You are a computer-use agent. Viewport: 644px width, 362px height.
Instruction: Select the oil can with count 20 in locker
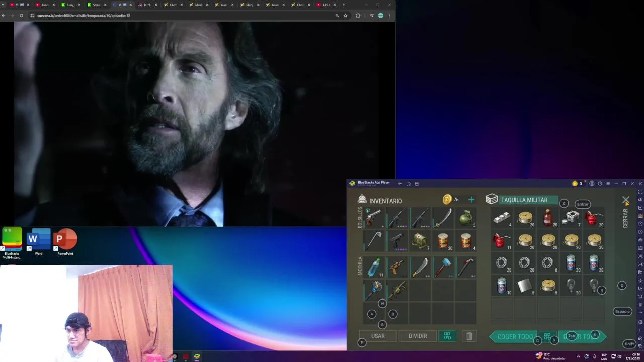click(x=594, y=217)
